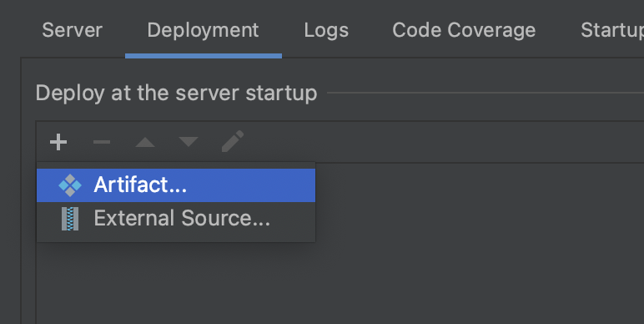Choose Artifact... from the popup menu
This screenshot has width=644, height=324.
click(176, 185)
